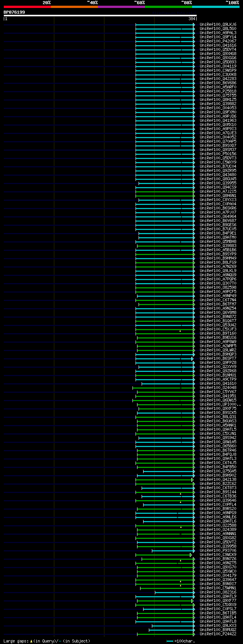
Task: Select hit UniRef100_Q9LKJ6
Action: (218, 24)
